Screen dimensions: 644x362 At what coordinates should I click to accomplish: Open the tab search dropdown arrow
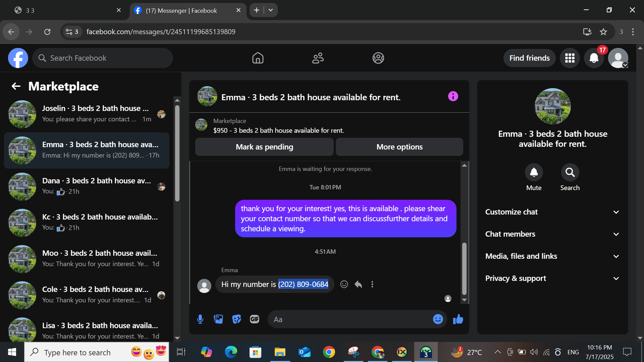[x=271, y=10]
